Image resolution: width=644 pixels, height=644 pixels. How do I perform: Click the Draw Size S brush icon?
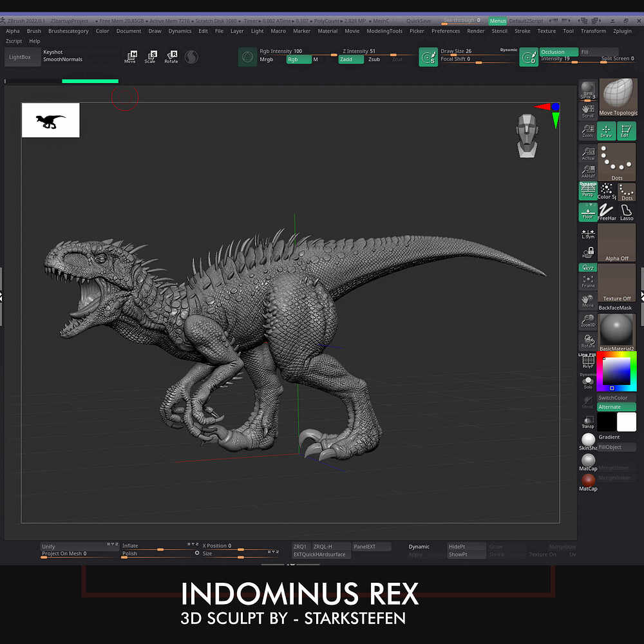[x=428, y=57]
